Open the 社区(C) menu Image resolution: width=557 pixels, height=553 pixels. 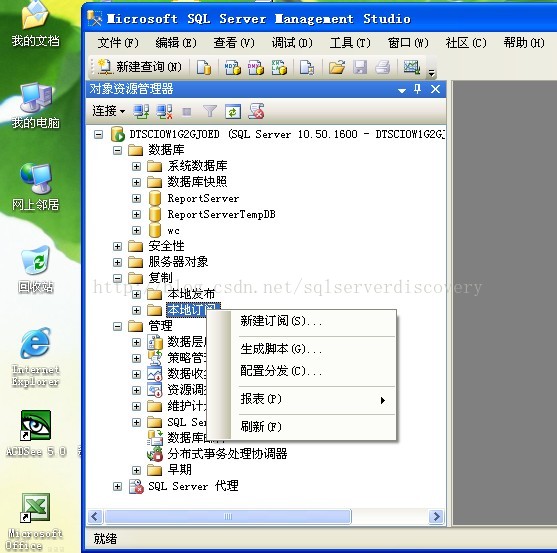pos(466,43)
